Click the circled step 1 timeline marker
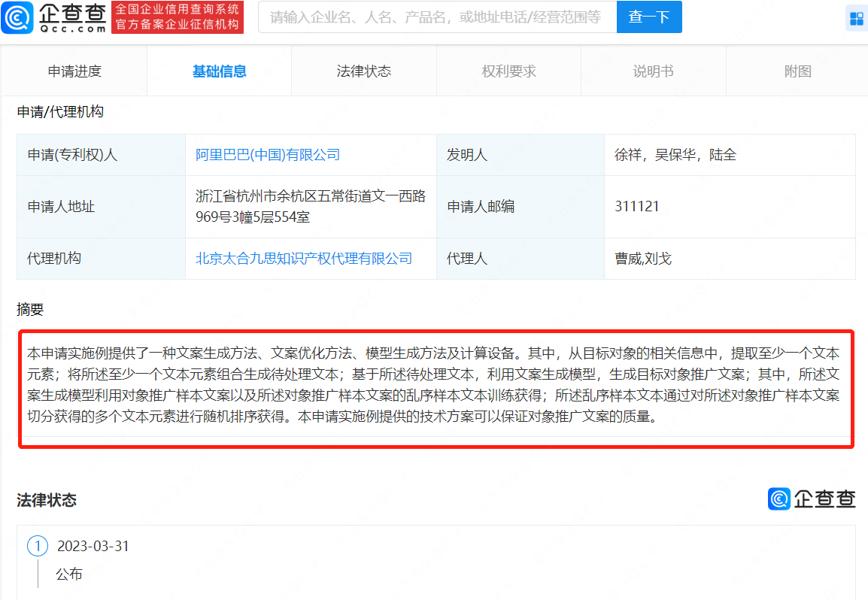868x600 pixels. tap(38, 547)
